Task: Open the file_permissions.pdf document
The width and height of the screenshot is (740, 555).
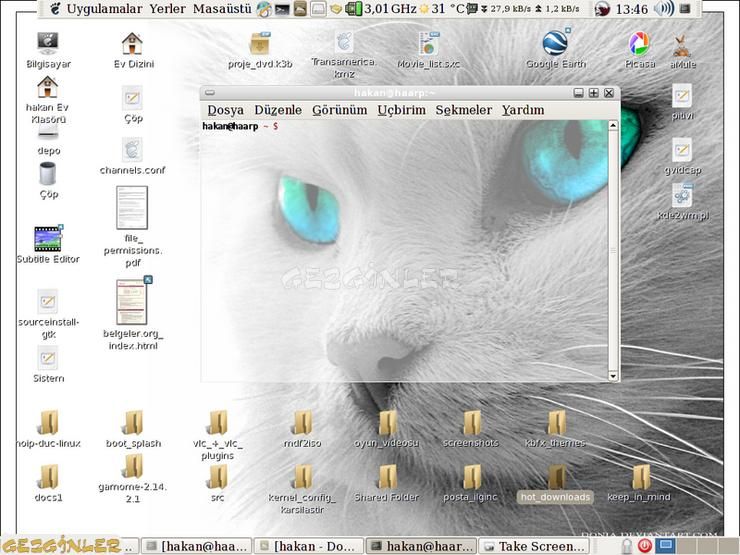Action: (132, 208)
